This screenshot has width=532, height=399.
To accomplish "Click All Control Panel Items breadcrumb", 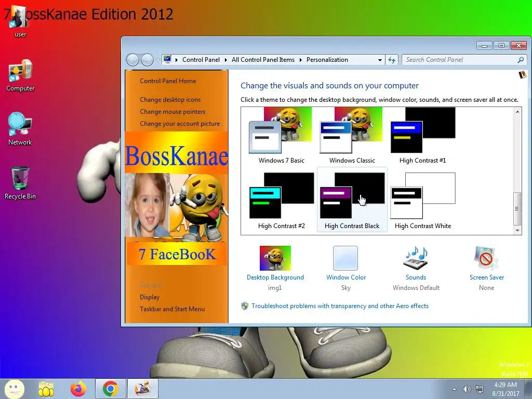I will pos(263,60).
